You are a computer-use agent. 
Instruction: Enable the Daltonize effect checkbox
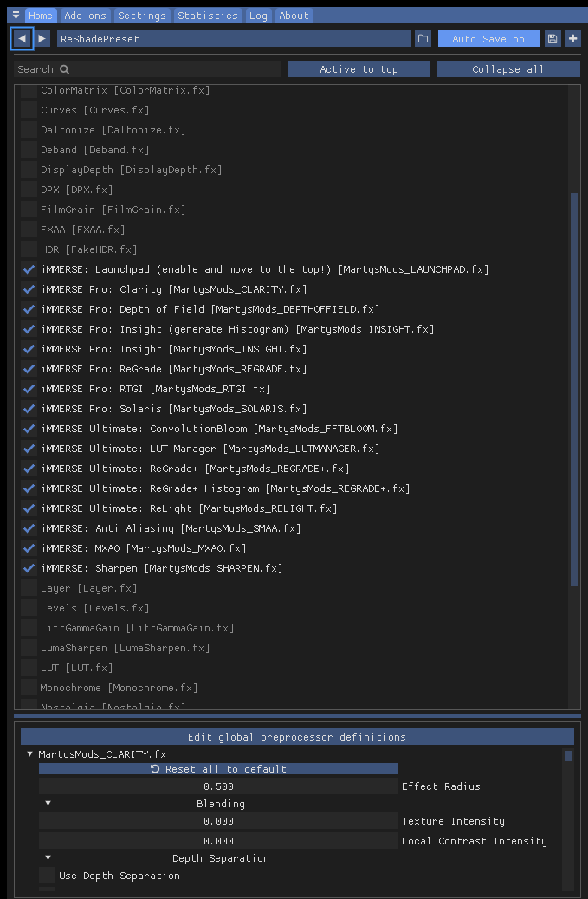coord(29,130)
